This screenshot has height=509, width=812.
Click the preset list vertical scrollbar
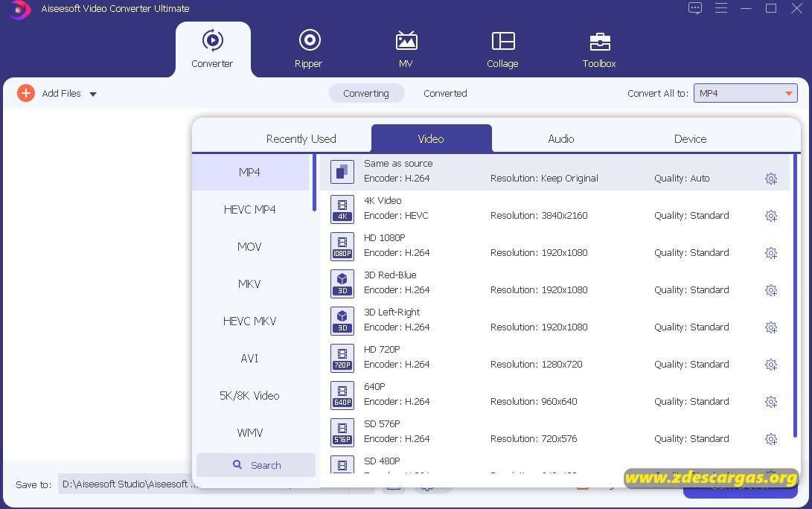[795, 295]
